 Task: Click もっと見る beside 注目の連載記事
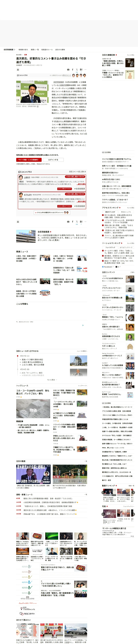tap(130, 55)
